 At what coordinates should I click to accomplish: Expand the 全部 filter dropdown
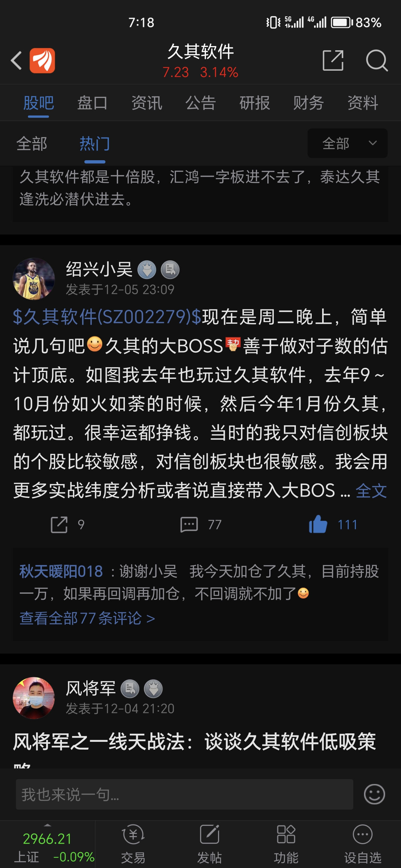coord(347,143)
